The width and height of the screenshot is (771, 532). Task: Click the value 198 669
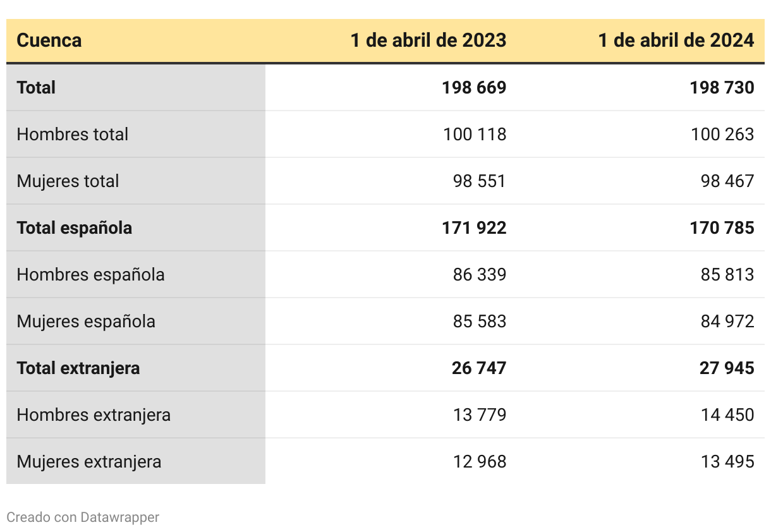click(474, 87)
